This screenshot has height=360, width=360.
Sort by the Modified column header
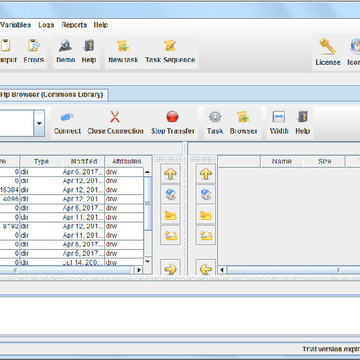[x=84, y=162]
